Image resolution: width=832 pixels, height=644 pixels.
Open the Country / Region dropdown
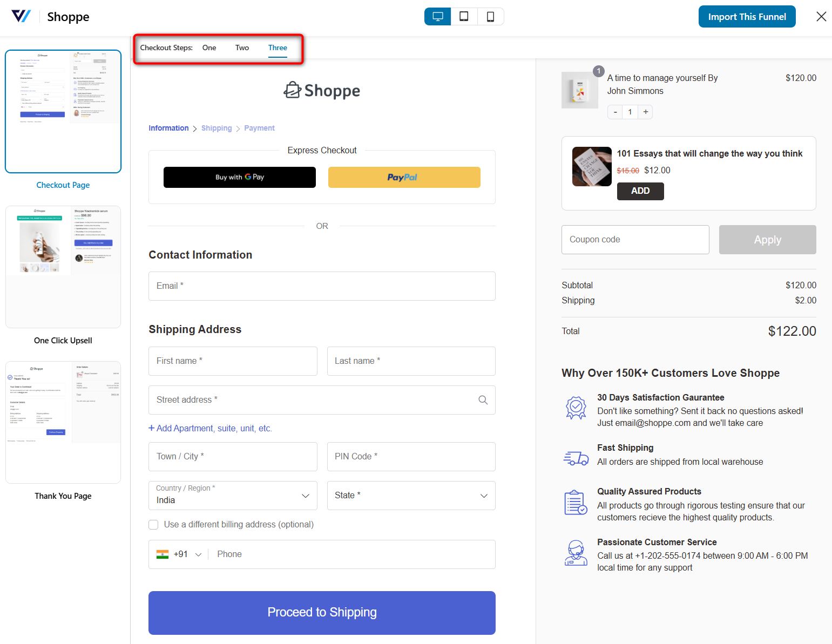(233, 496)
